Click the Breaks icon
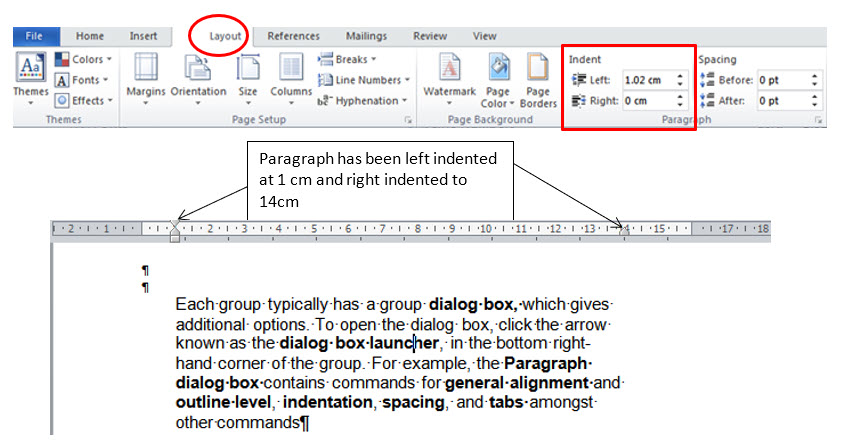The image size is (844, 448). [x=325, y=59]
